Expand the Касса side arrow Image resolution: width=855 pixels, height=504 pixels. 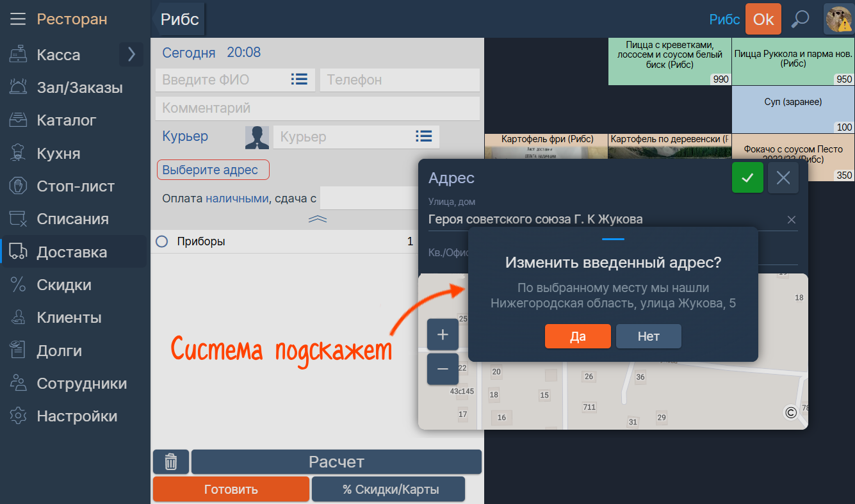131,54
